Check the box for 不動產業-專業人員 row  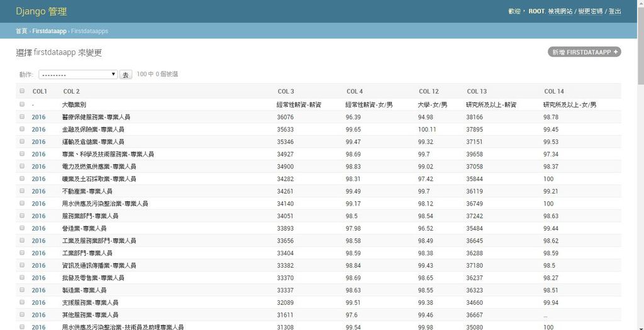22,191
